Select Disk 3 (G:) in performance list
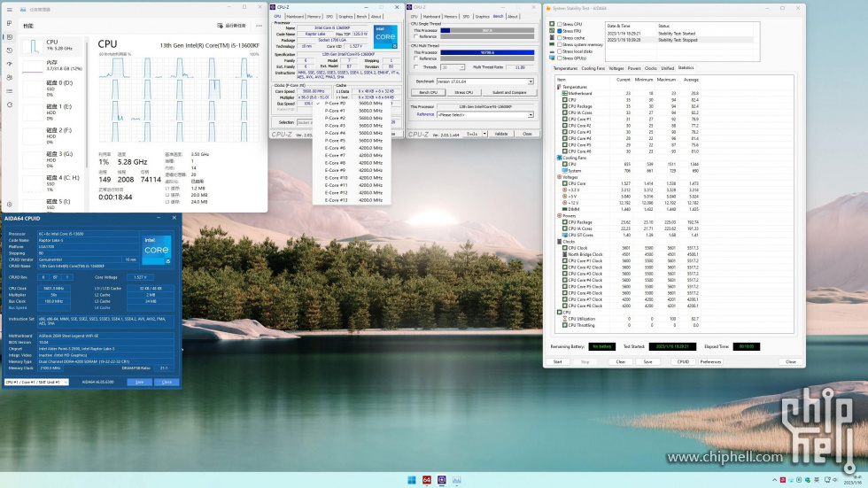This screenshot has height=488, width=868. pyautogui.click(x=52, y=160)
